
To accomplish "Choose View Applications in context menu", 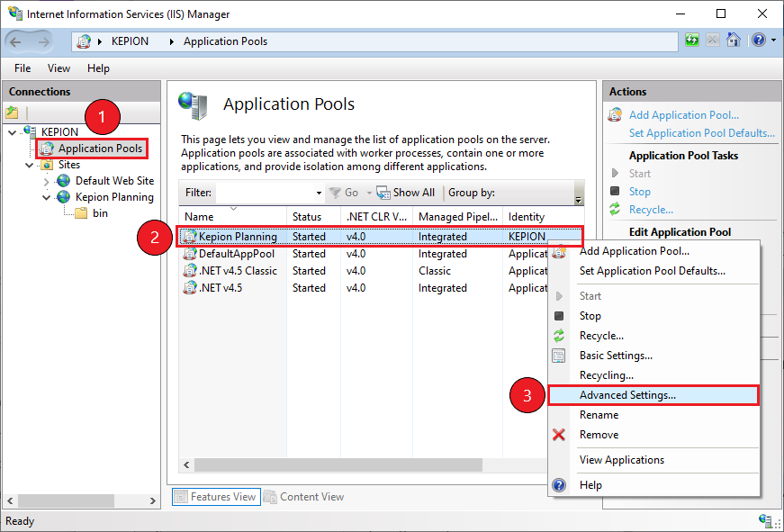I will [x=654, y=460].
